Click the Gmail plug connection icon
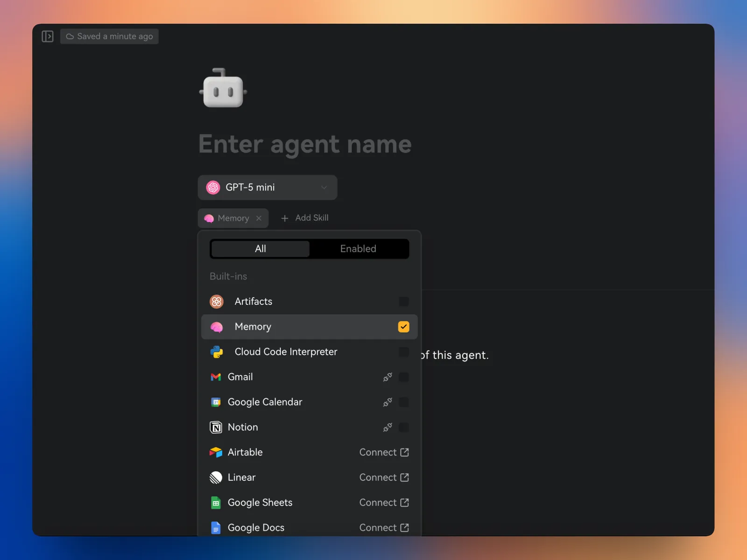Viewport: 747px width, 560px height. (x=388, y=377)
